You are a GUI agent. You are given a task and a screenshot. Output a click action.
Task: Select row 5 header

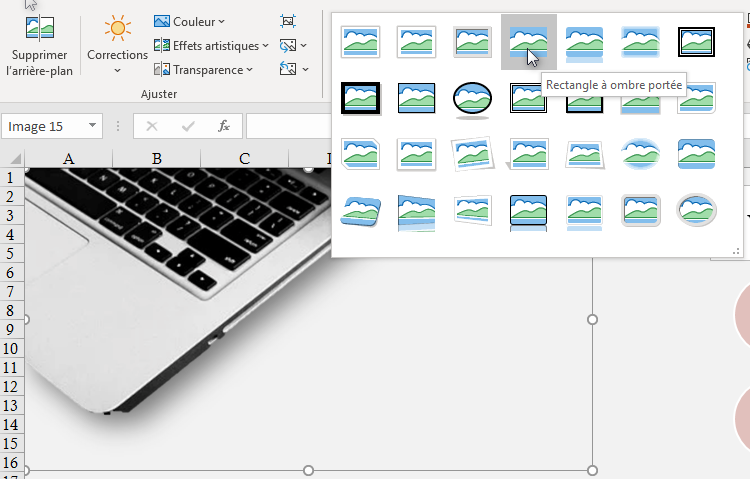(x=11, y=254)
